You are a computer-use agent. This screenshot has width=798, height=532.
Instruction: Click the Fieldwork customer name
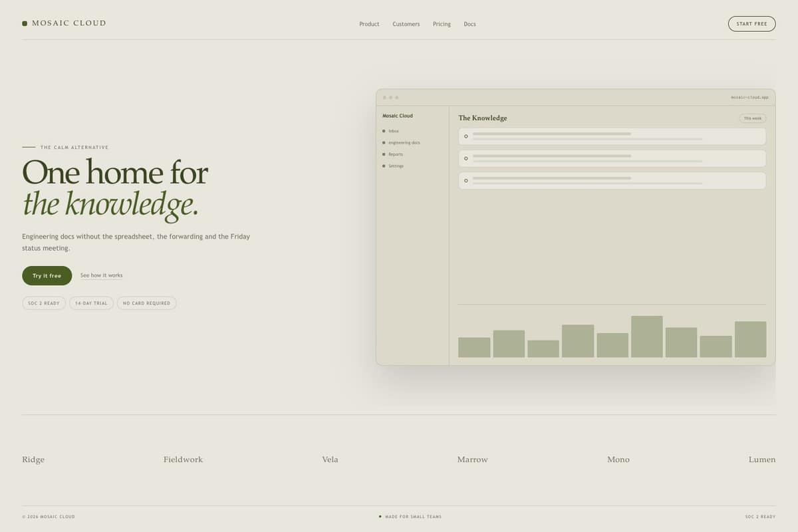(x=183, y=460)
